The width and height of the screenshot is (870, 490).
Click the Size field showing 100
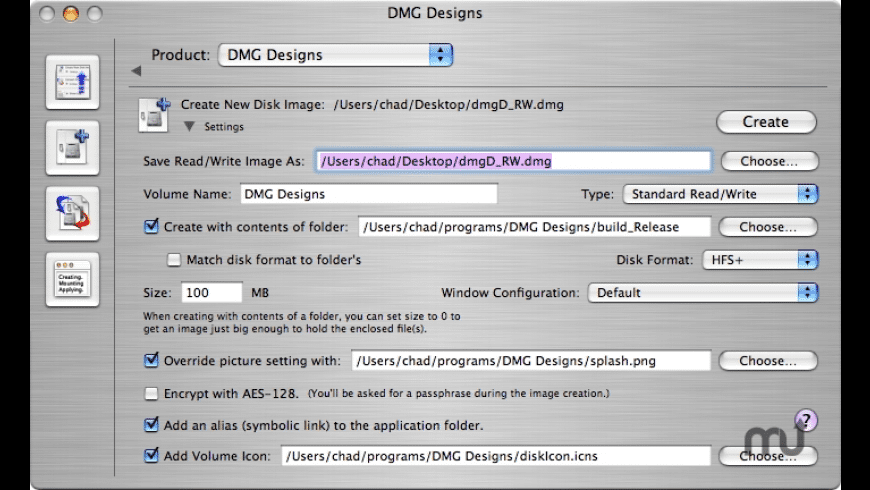pos(211,292)
